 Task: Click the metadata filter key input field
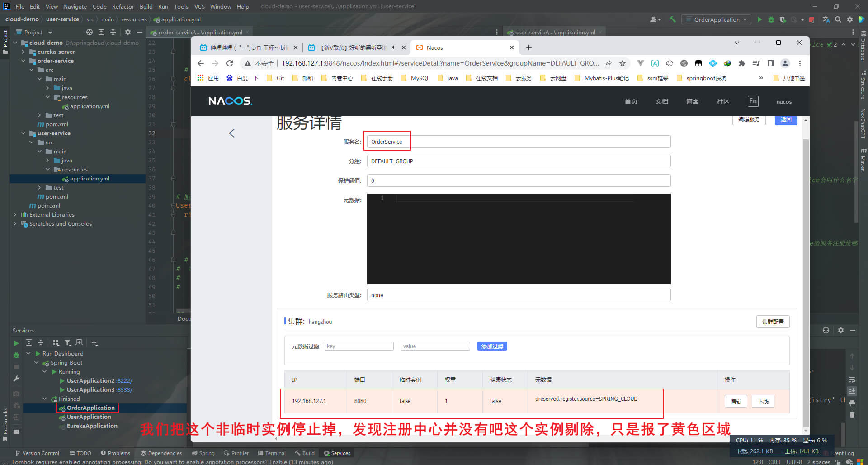coord(359,346)
